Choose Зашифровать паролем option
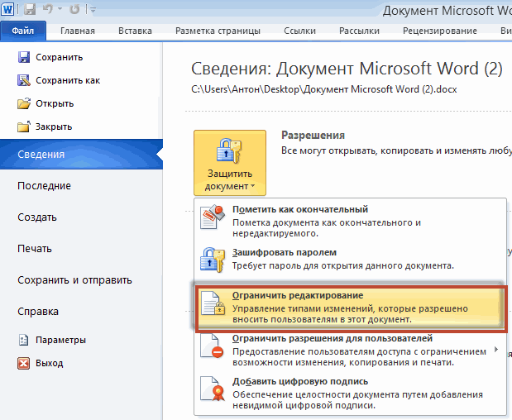512x420 pixels. [351, 259]
